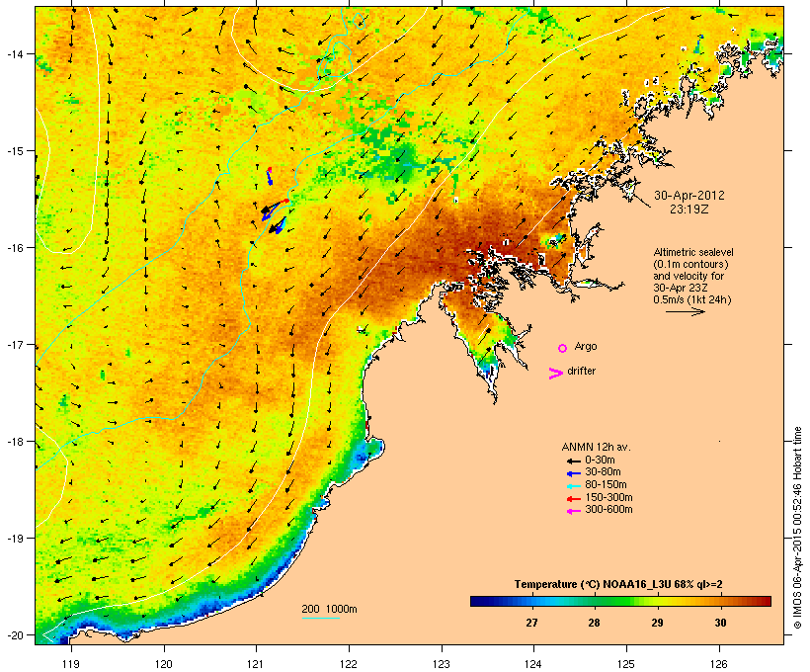Click the '200 1000m' isobath label
Screen dimensions: 810x672
[x=329, y=609]
